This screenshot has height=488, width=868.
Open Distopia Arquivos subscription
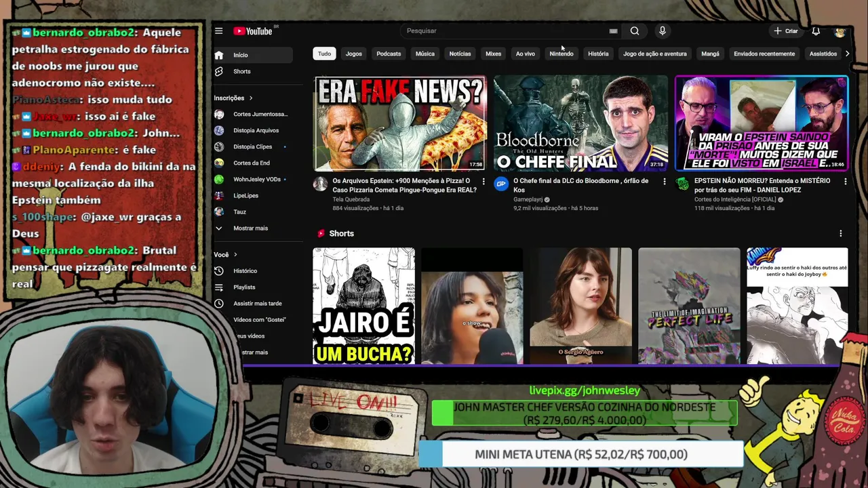point(252,130)
